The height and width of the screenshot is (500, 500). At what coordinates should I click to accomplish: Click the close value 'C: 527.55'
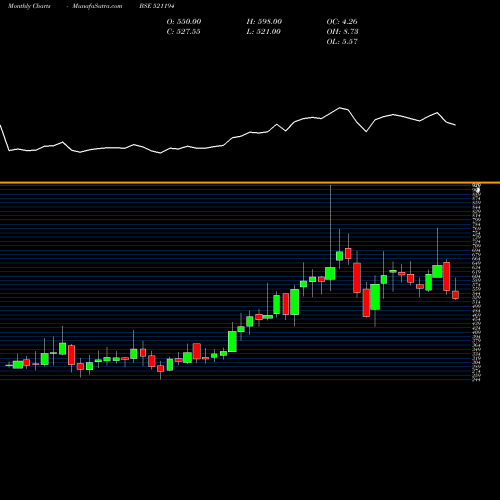(x=183, y=31)
